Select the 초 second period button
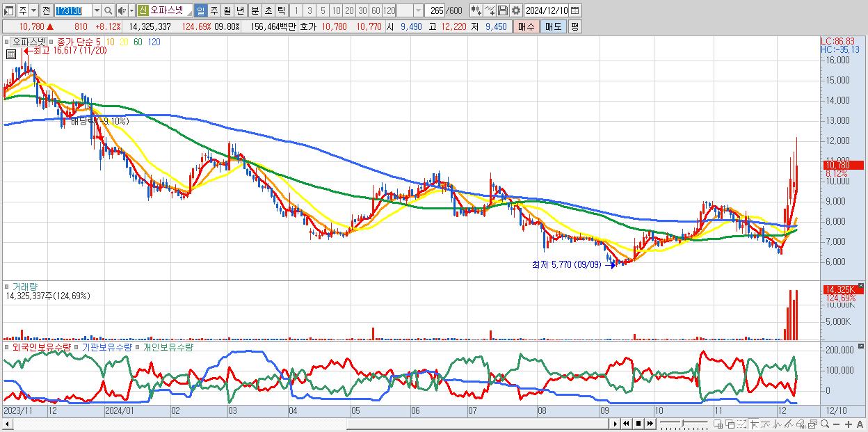Image resolution: width=868 pixels, height=432 pixels. pos(268,10)
